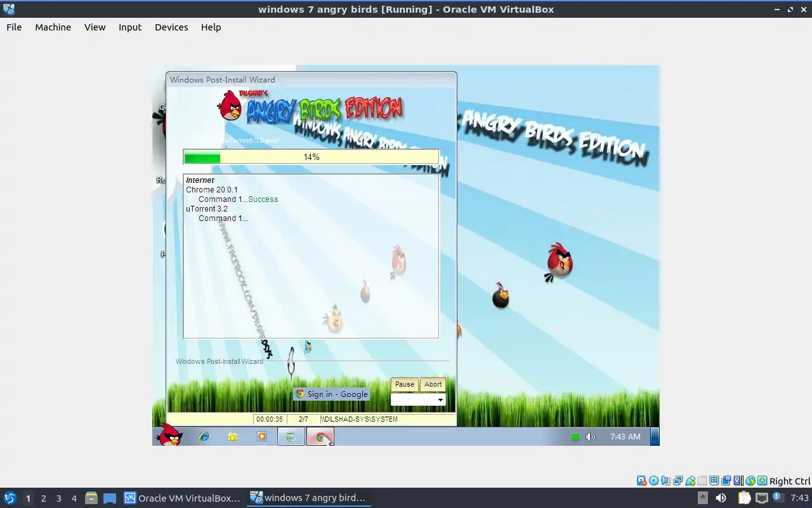The image size is (812, 508).
Task: Click VirtualBox optical disk indicator
Action: pyautogui.click(x=653, y=481)
